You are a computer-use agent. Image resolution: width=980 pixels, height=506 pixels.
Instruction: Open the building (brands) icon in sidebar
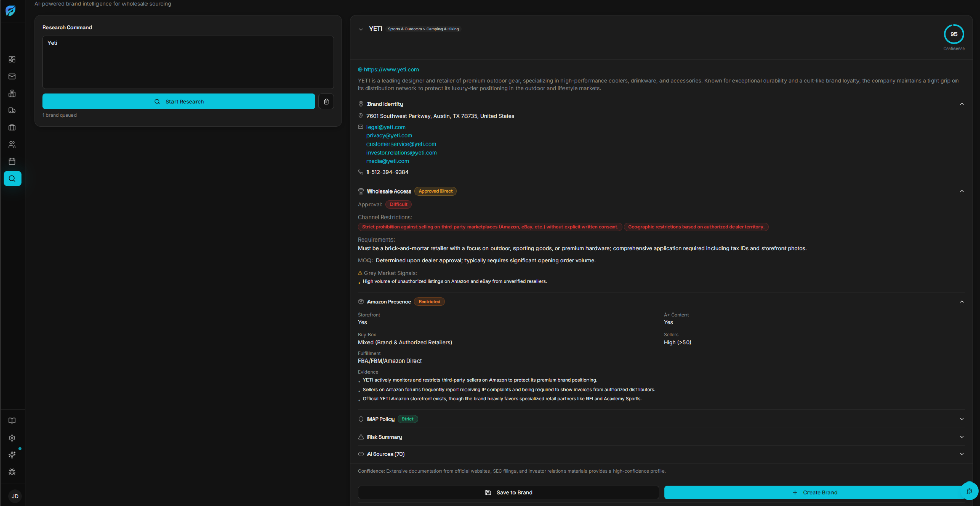tap(12, 93)
